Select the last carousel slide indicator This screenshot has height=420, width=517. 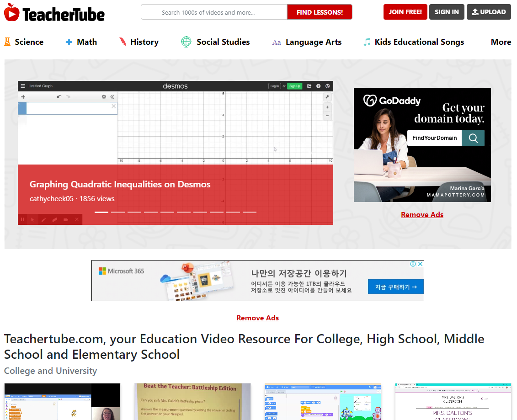click(x=250, y=213)
